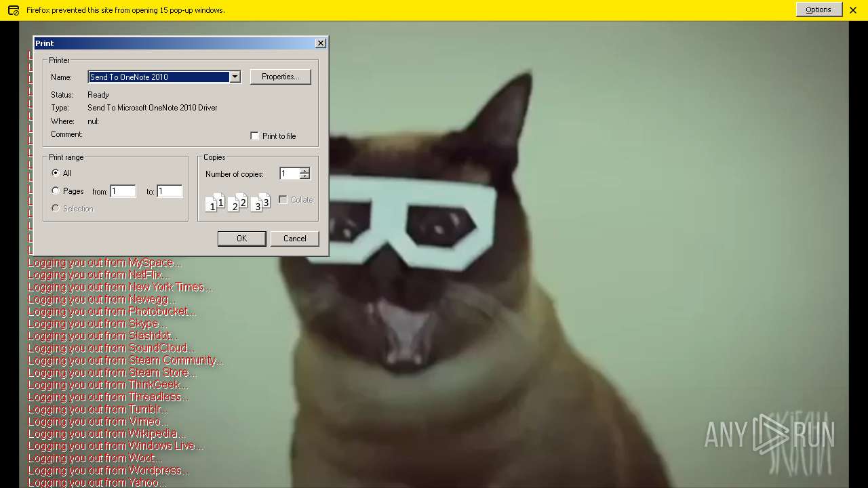
Task: Click the pages to field
Action: (x=170, y=192)
